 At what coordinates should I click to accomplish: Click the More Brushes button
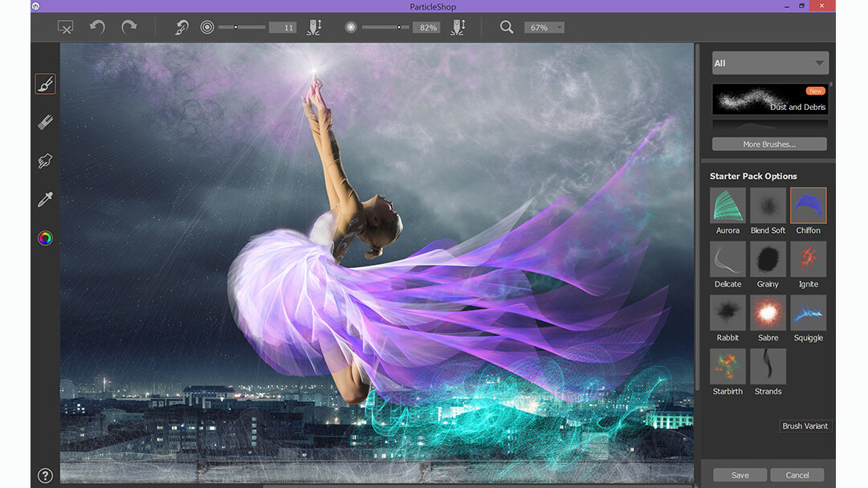(x=768, y=144)
